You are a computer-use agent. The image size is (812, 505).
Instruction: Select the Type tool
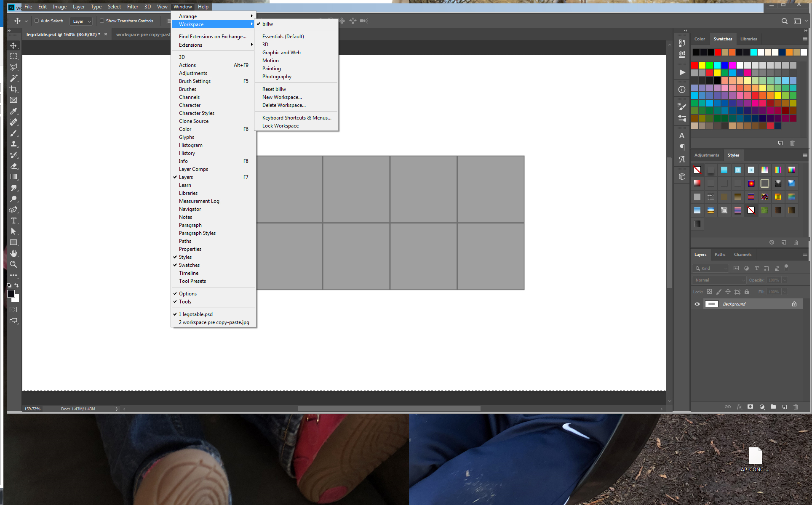click(x=14, y=221)
